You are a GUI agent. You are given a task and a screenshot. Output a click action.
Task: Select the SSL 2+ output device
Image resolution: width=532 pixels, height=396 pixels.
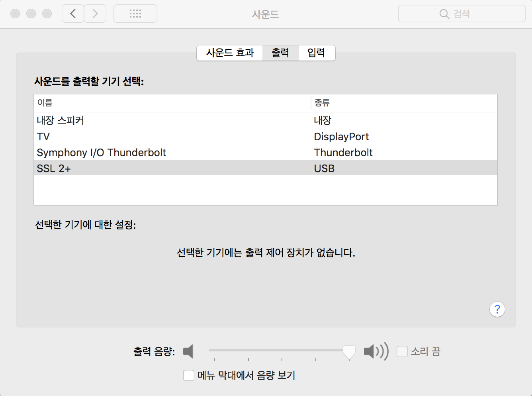[266, 168]
